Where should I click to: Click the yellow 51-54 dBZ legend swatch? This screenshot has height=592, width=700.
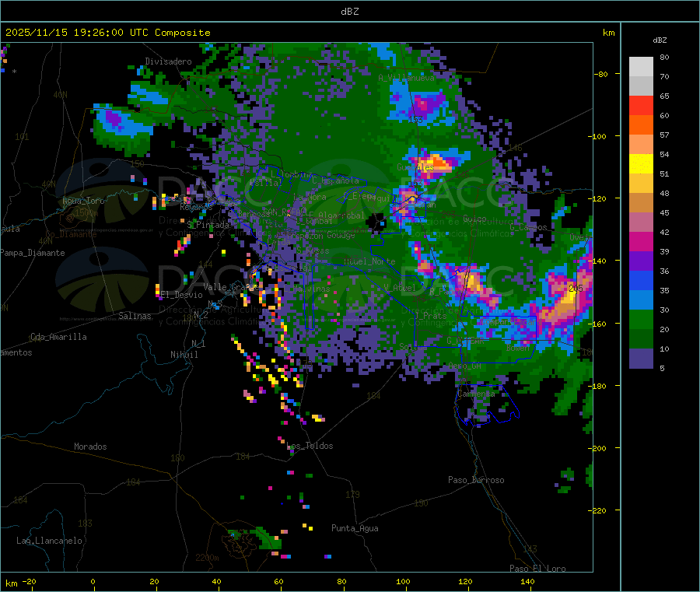click(641, 164)
